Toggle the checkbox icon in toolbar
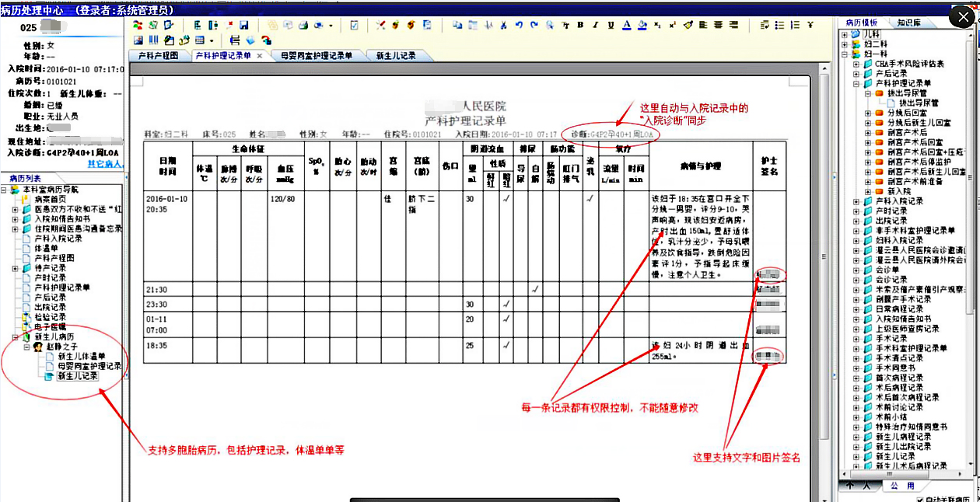The height and width of the screenshot is (502, 980). pos(354,26)
